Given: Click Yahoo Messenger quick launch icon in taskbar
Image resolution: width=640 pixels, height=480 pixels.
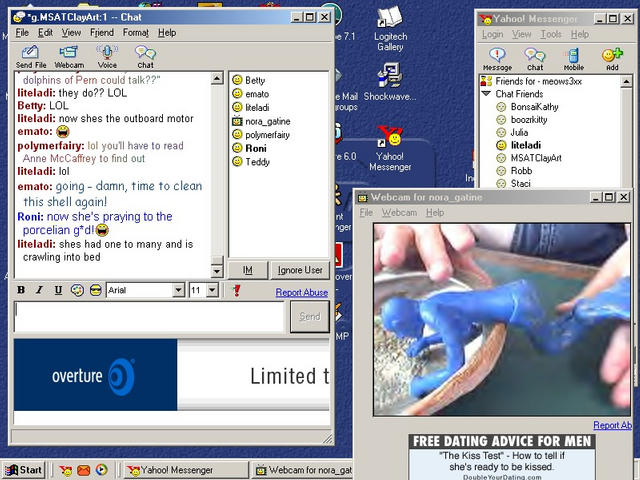Looking at the screenshot, I should coord(65,470).
